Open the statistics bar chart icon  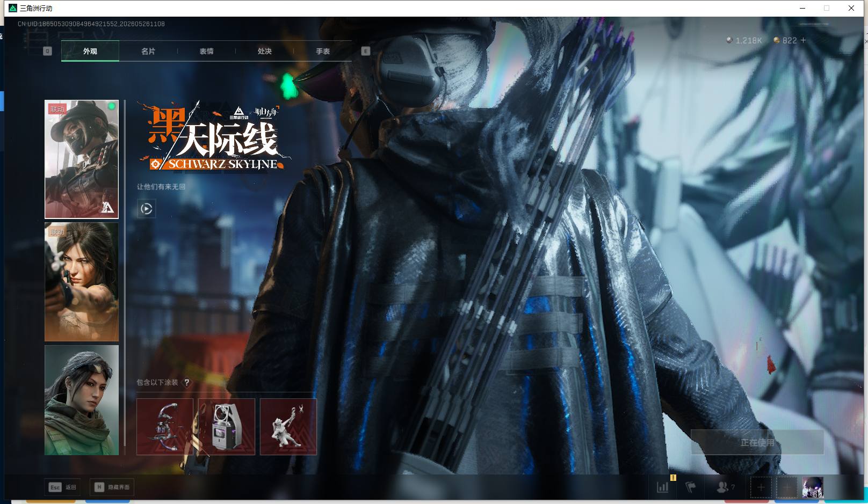pos(663,487)
